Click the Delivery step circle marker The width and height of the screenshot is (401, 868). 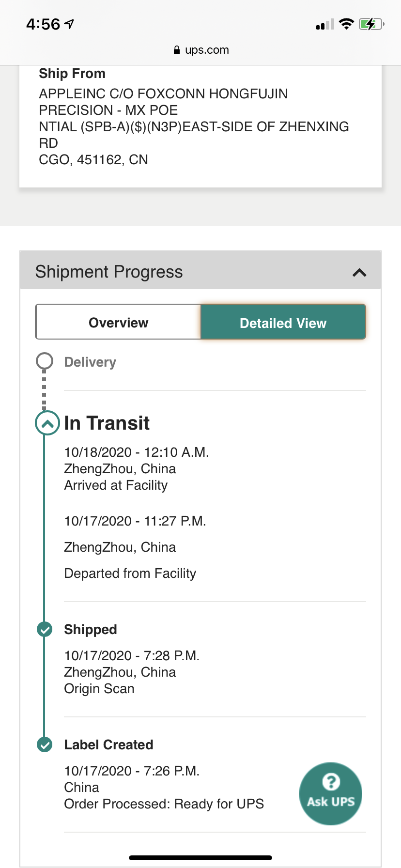[45, 361]
